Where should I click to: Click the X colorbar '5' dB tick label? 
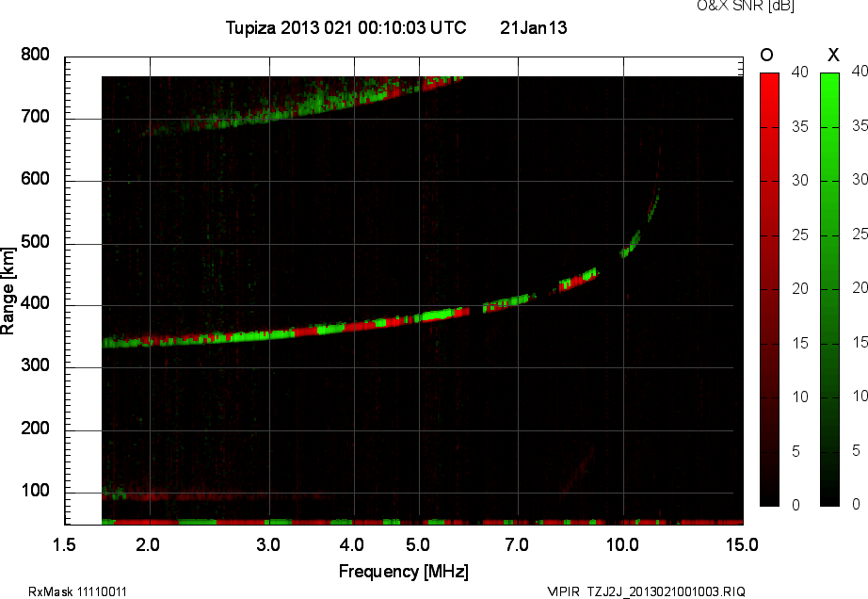857,450
